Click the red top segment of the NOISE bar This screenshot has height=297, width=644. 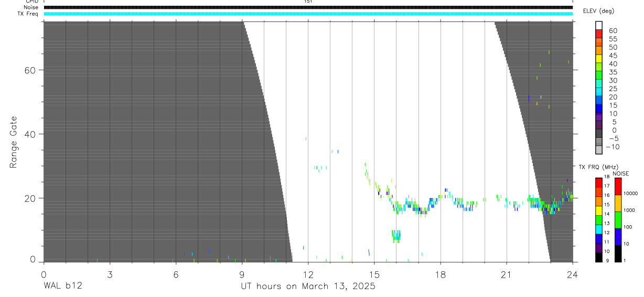[x=617, y=186]
